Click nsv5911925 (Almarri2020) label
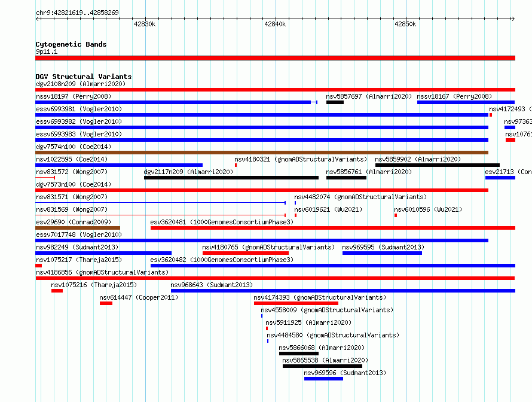532x402 pixels. (308, 322)
